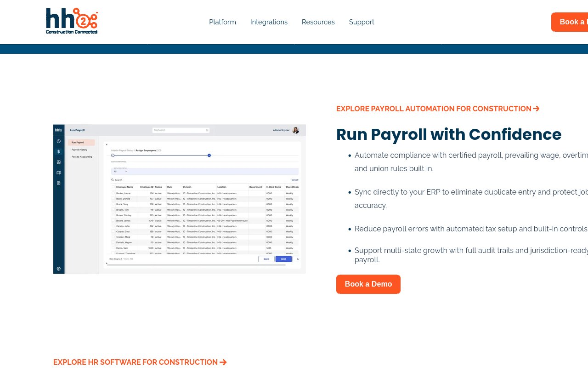Click the 'Employee ID' column header

pyautogui.click(x=147, y=187)
